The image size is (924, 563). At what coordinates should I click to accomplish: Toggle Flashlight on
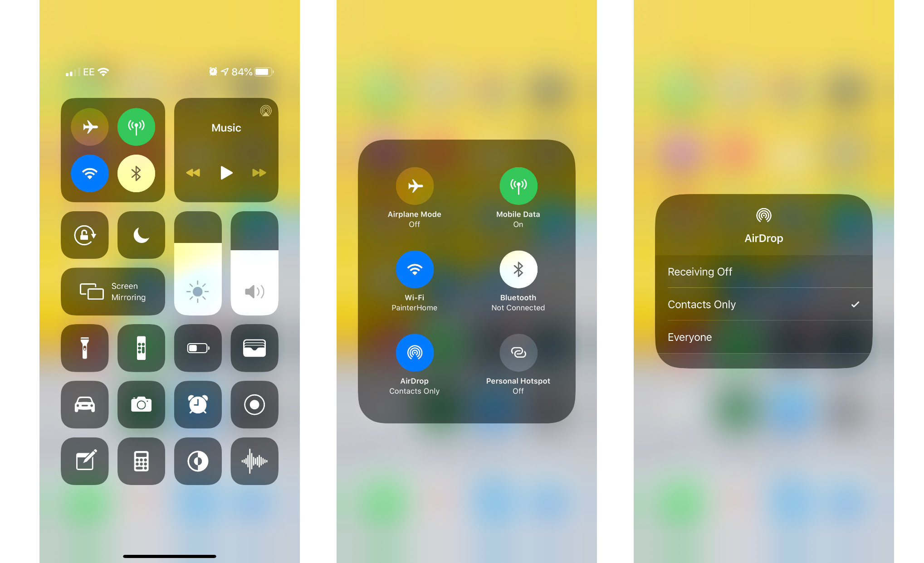pos(84,347)
